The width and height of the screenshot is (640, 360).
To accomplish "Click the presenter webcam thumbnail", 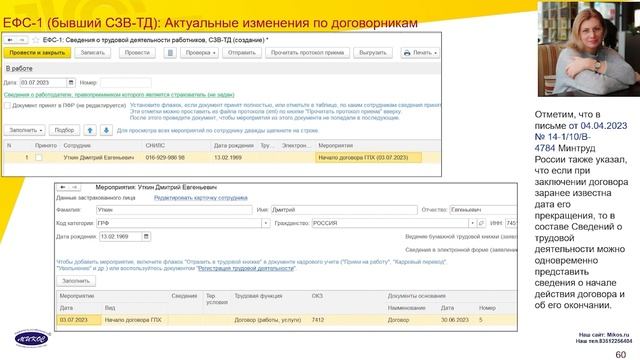I will [589, 48].
